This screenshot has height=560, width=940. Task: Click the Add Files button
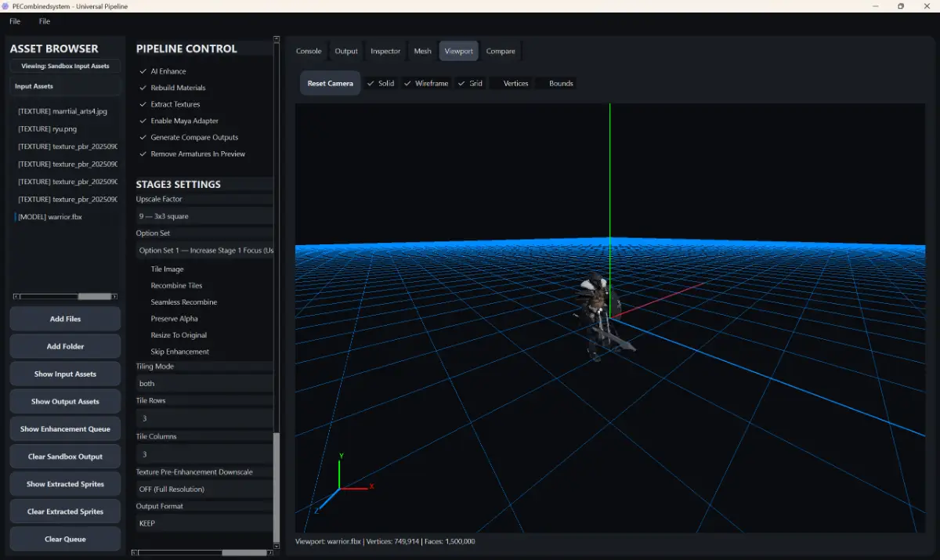[x=65, y=319]
